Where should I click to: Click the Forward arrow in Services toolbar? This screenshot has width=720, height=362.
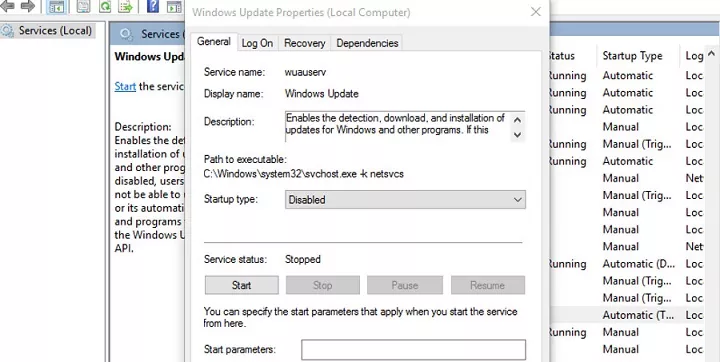28,6
